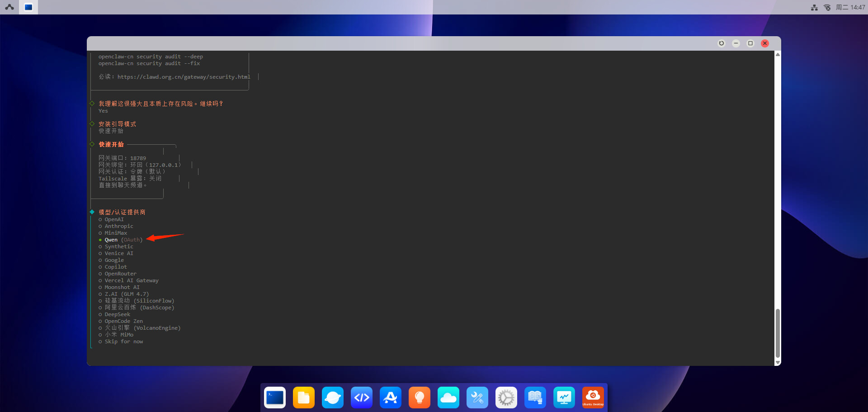Image resolution: width=868 pixels, height=412 pixels.
Task: Open the orange lightbulb dock app
Action: (420, 398)
